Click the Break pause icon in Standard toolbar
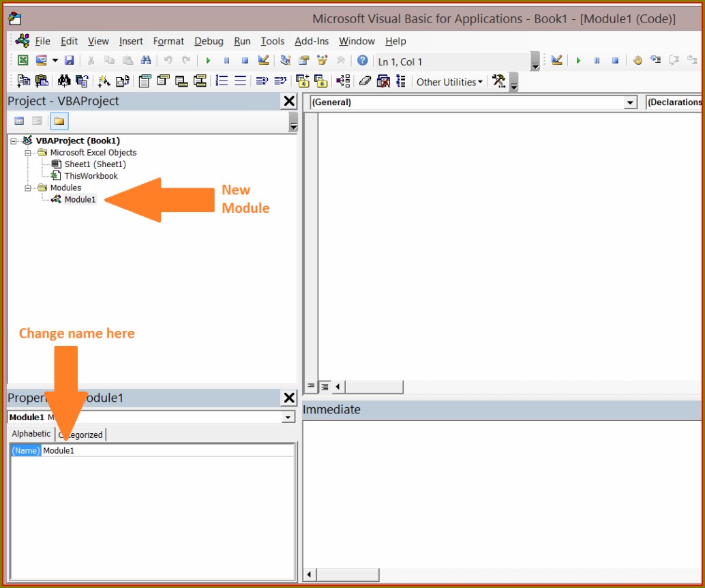Viewport: 705px width, 588px height. pyautogui.click(x=226, y=60)
